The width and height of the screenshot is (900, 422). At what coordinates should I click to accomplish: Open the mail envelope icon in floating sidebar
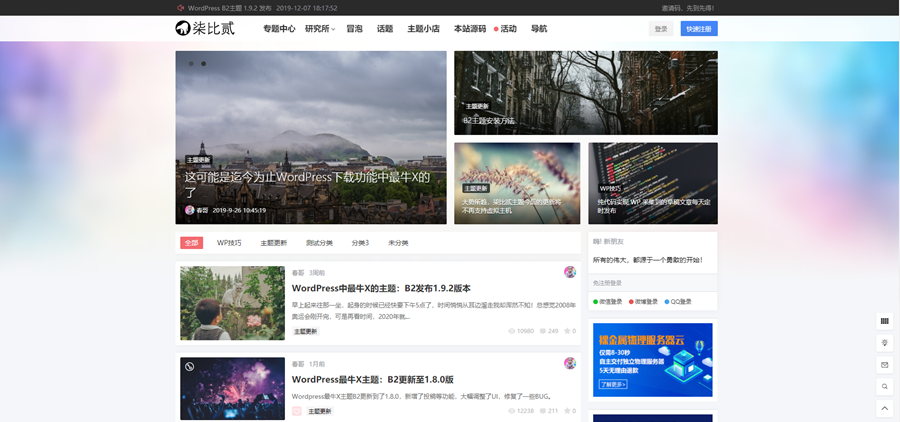pyautogui.click(x=885, y=365)
